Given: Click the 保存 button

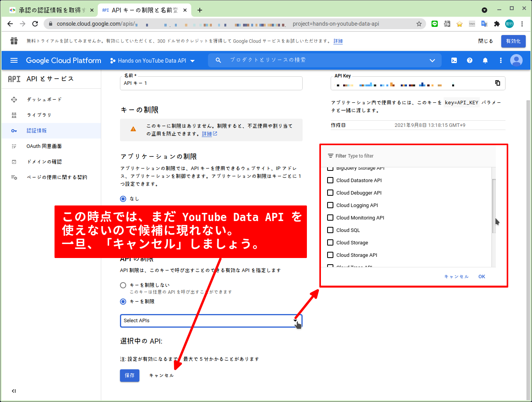Looking at the screenshot, I should (x=129, y=376).
